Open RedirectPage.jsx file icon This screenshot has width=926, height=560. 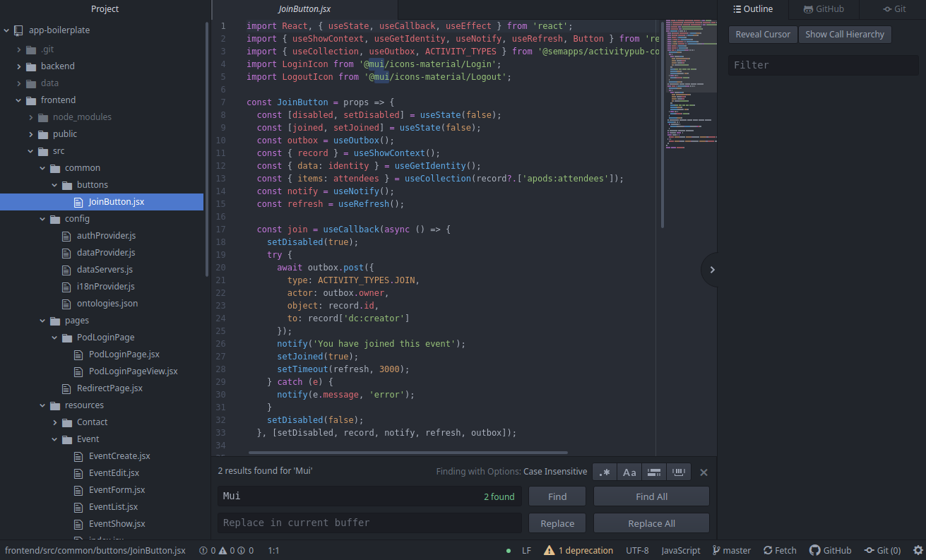click(67, 388)
